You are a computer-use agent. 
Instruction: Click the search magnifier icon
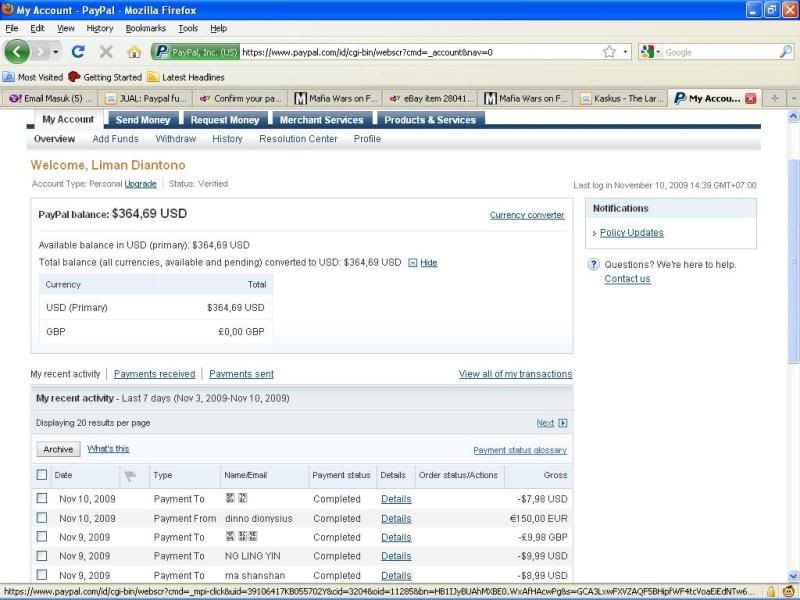click(786, 52)
